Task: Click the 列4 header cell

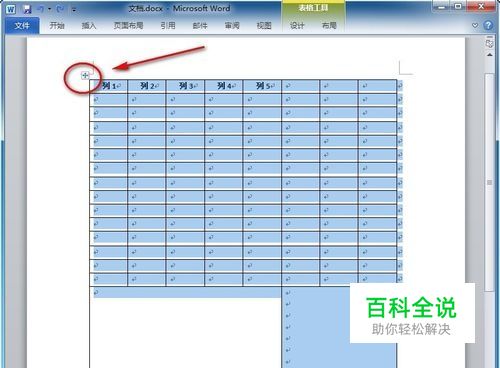Action: tap(224, 86)
